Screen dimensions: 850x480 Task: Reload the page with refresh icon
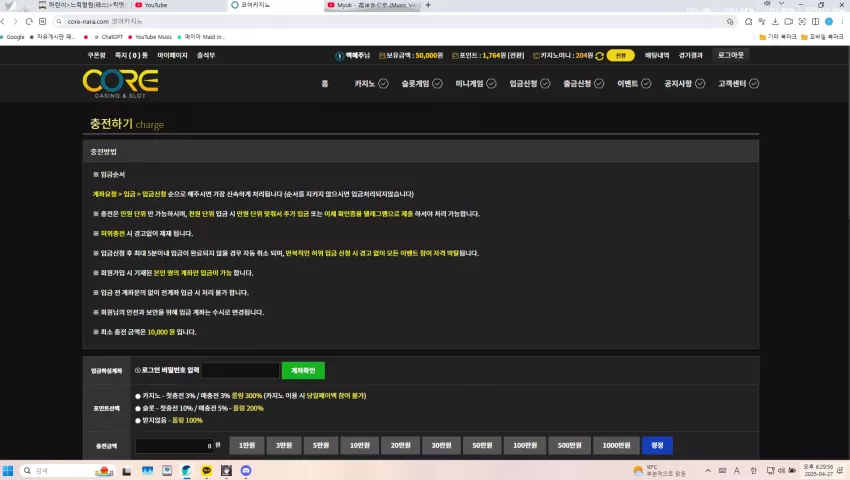pos(29,21)
